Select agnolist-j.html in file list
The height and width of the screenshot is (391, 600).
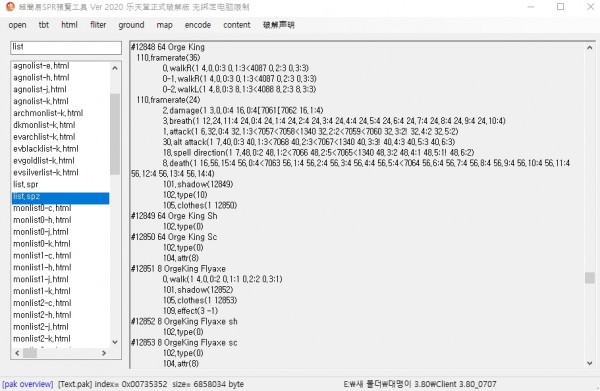[x=40, y=90]
